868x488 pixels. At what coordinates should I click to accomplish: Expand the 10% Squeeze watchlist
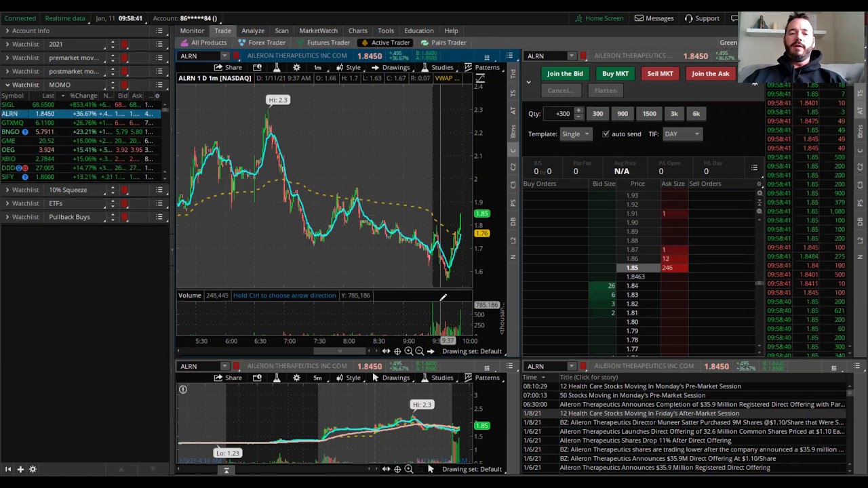click(7, 190)
